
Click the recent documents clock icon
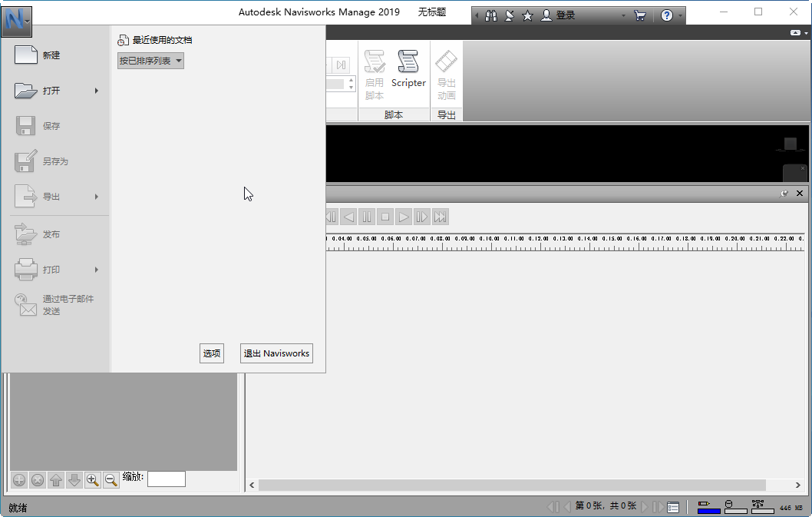pos(123,40)
